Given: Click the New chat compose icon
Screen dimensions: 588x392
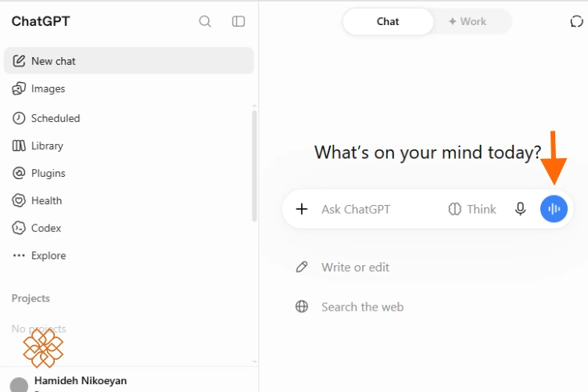Looking at the screenshot, I should click(x=19, y=61).
